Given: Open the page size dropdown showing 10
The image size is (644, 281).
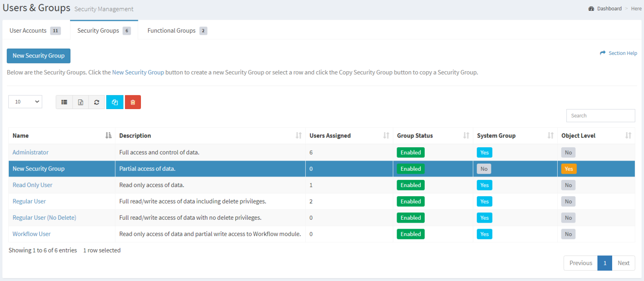Looking at the screenshot, I should pos(25,101).
